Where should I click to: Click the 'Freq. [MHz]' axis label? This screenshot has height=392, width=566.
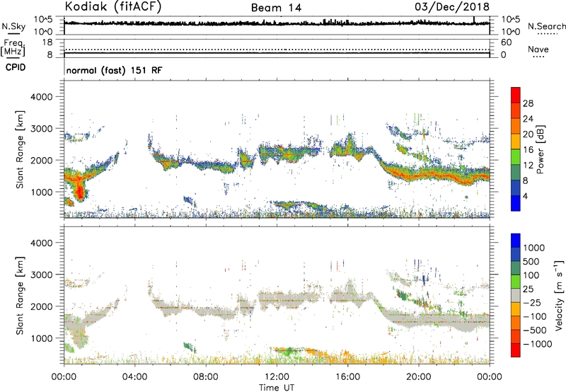point(13,48)
